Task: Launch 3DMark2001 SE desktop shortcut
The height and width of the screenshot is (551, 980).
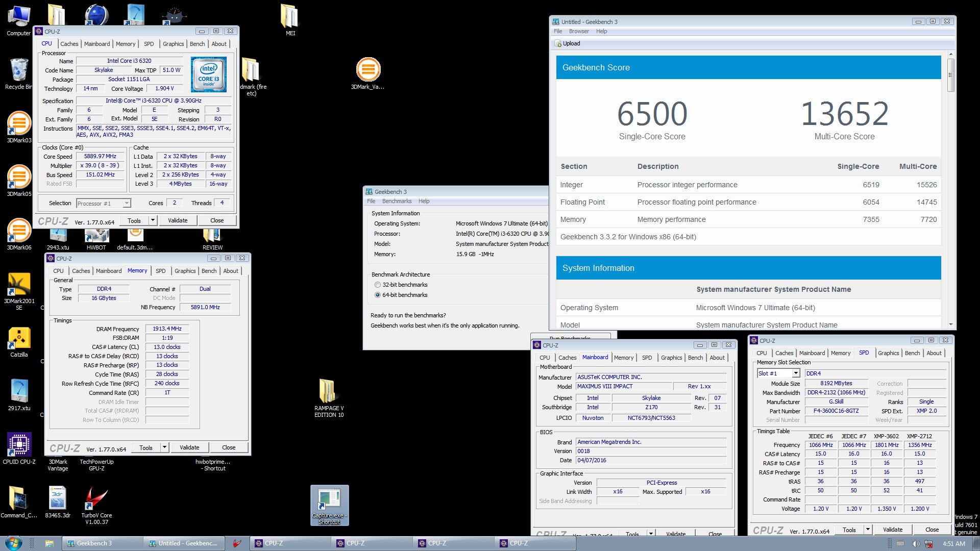Action: point(19,291)
